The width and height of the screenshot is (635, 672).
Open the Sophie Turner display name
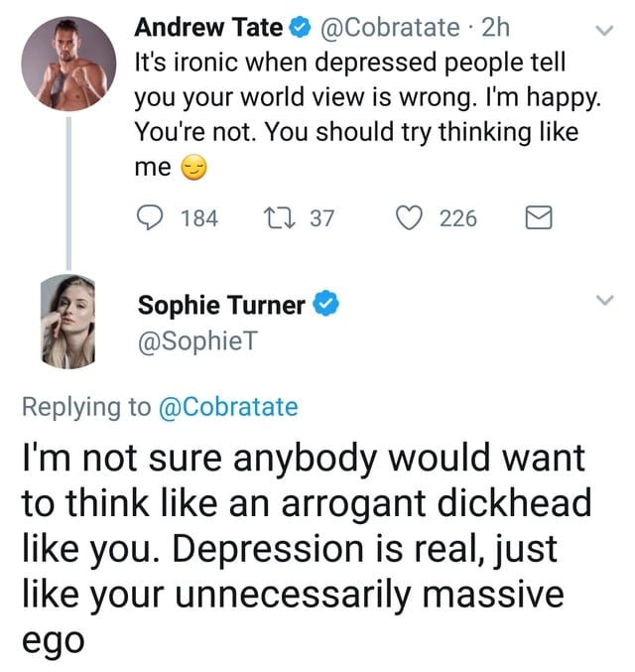(x=221, y=305)
